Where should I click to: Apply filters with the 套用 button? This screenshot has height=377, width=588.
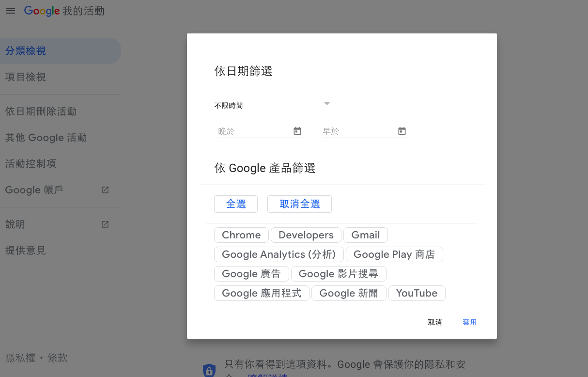(469, 322)
